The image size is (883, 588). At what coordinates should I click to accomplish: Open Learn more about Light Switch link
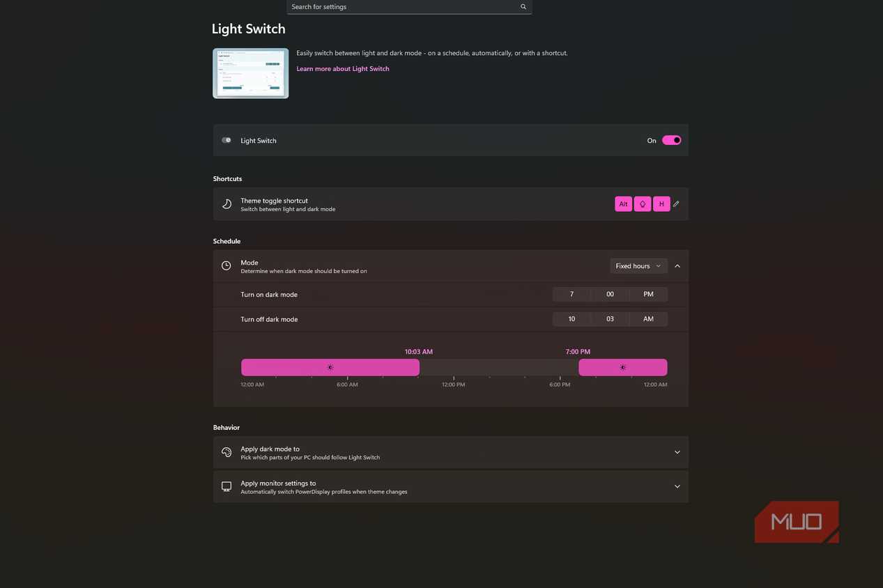(343, 69)
